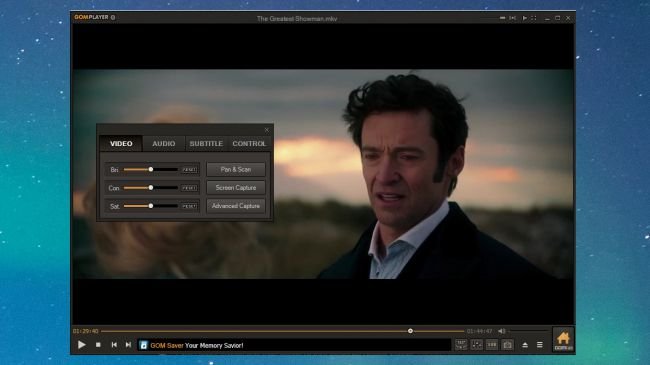Adjust the Sat saturation slider handle
Viewport: 650px width, 365px height.
(x=151, y=206)
